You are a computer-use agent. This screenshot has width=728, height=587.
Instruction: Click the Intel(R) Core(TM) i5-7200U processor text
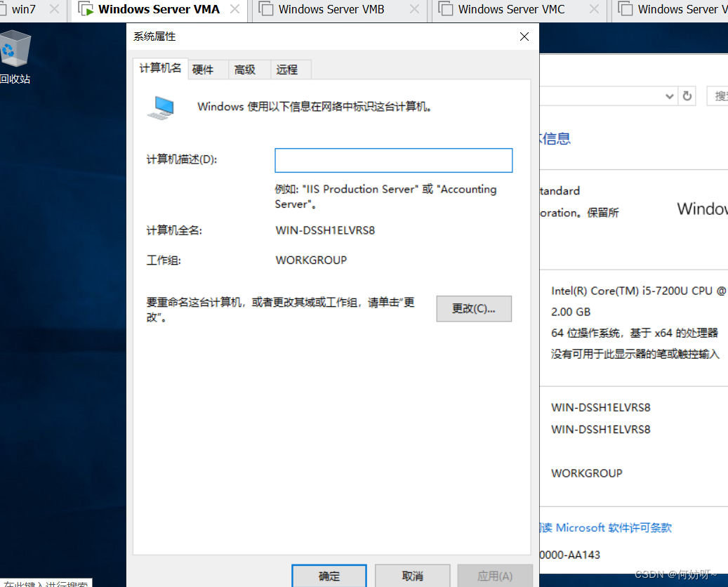click(638, 291)
